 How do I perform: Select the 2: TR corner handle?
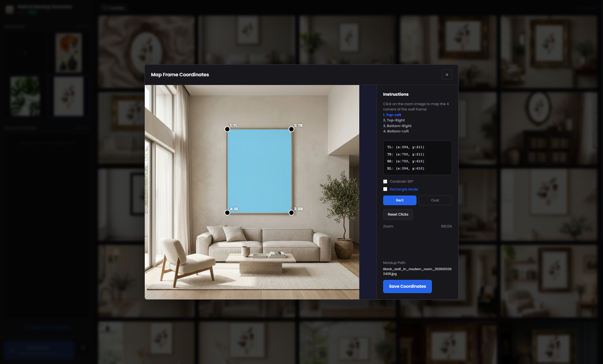tap(291, 129)
